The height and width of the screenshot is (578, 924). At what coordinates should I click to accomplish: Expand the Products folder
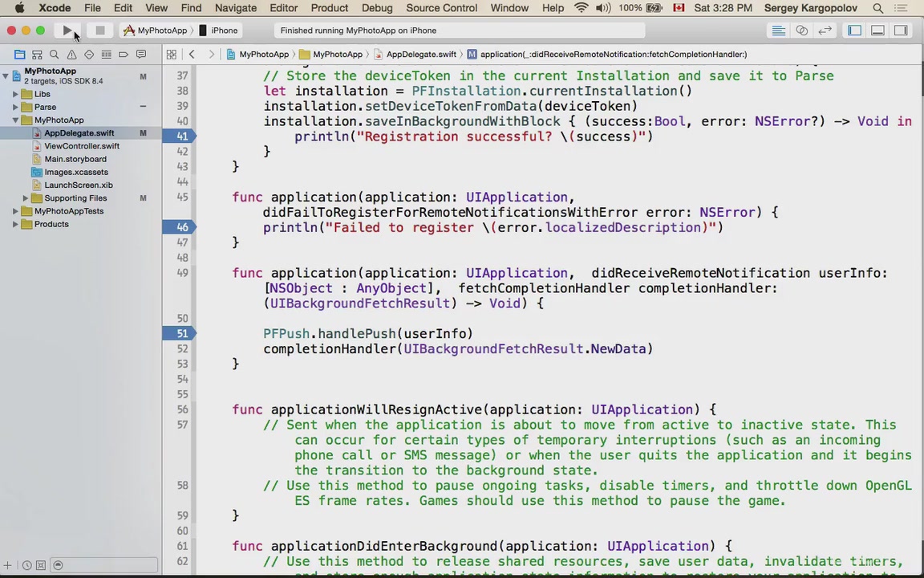[15, 224]
